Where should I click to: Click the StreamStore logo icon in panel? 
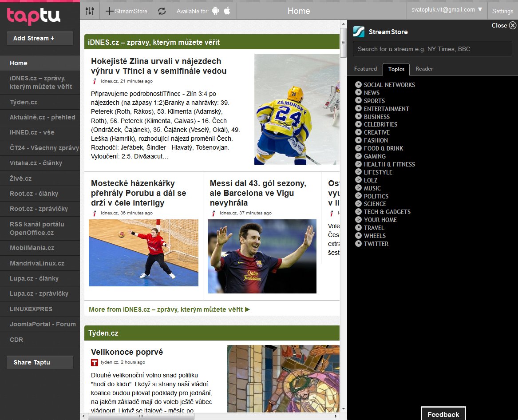(x=359, y=32)
